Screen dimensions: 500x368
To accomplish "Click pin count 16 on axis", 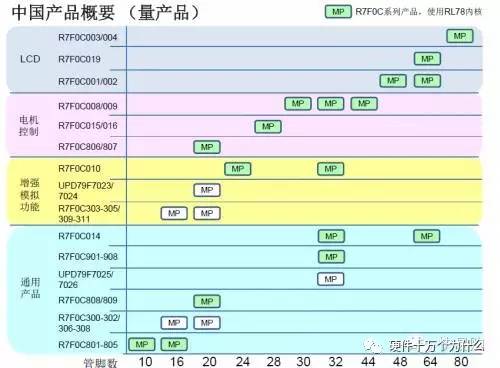I will pyautogui.click(x=177, y=362).
